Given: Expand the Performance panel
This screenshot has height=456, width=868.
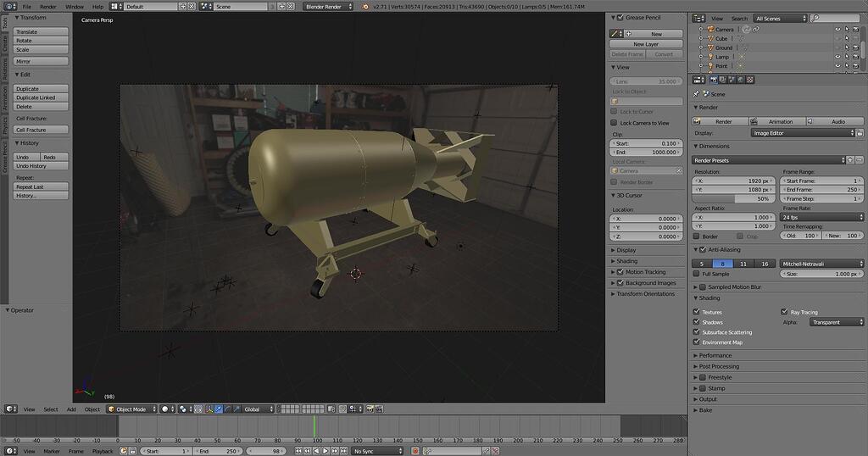Looking at the screenshot, I should click(x=714, y=355).
